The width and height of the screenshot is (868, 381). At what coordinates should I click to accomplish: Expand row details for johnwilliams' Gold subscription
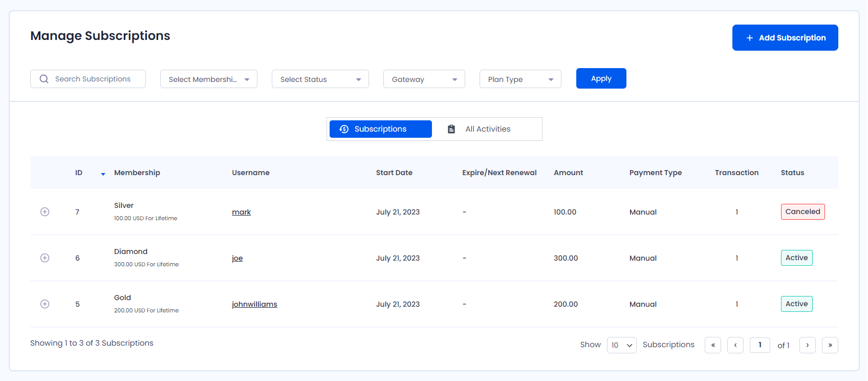45,304
